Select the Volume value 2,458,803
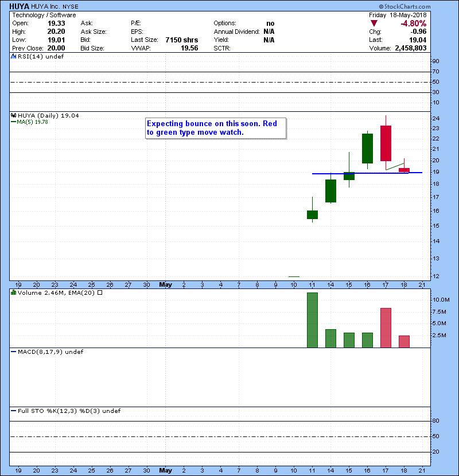This screenshot has height=476, width=459. [411, 48]
